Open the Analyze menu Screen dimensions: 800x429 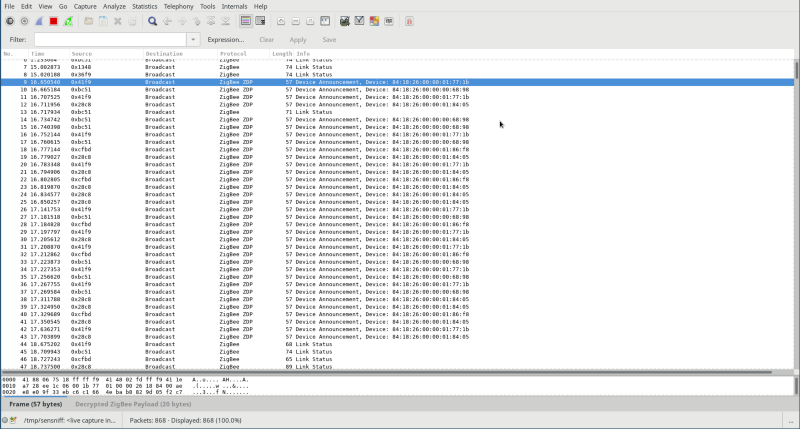pyautogui.click(x=114, y=6)
